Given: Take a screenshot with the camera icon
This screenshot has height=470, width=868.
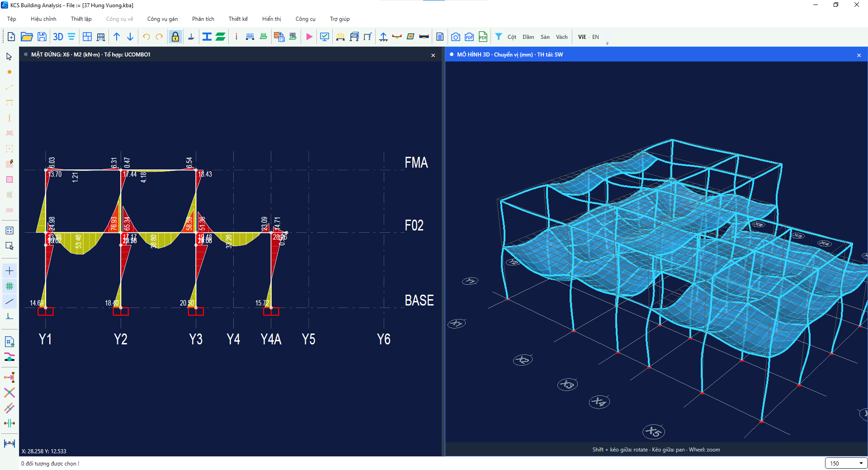Looking at the screenshot, I should [x=456, y=37].
